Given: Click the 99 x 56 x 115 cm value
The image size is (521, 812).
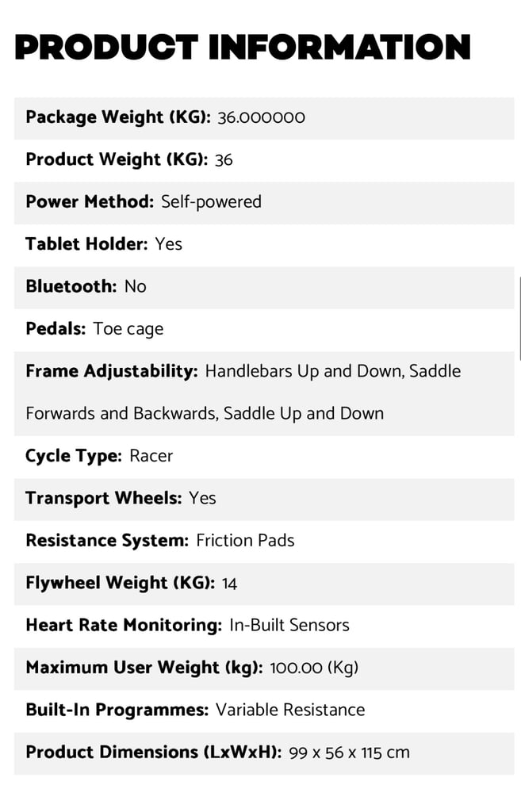Looking at the screenshot, I should [x=349, y=753].
